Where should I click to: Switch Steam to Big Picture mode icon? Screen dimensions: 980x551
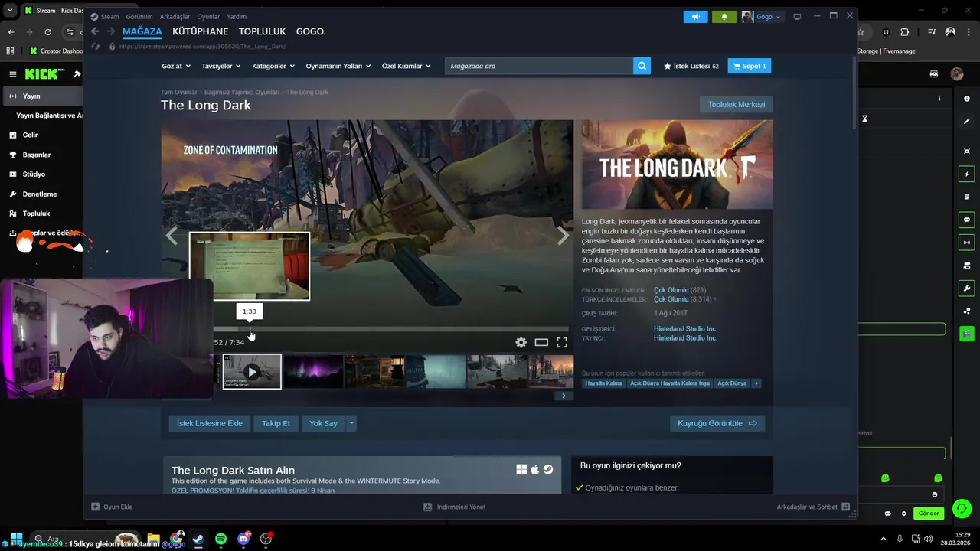[797, 16]
